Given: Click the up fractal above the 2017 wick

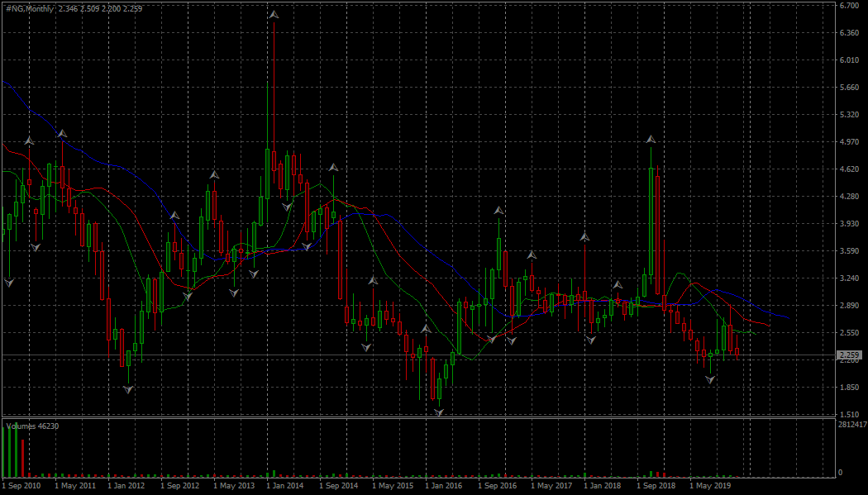Looking at the screenshot, I should (584, 237).
